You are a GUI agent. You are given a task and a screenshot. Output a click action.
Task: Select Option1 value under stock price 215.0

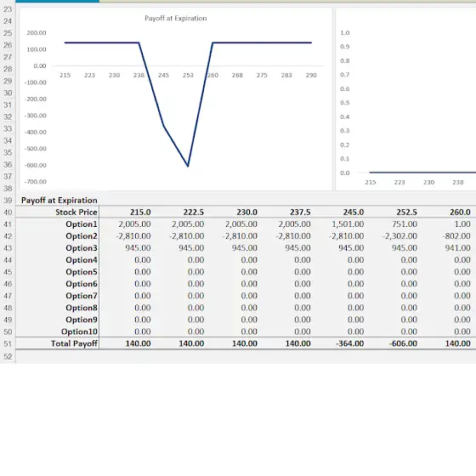pos(134,224)
